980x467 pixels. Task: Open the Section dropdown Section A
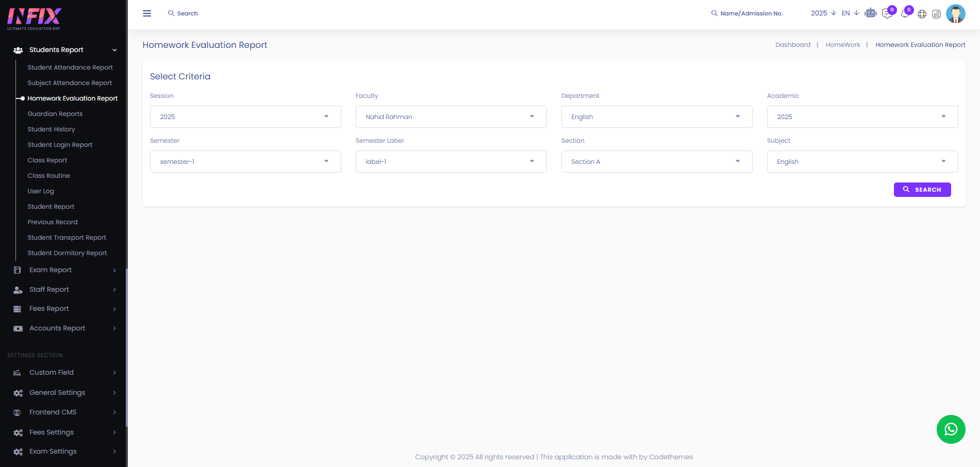(657, 162)
